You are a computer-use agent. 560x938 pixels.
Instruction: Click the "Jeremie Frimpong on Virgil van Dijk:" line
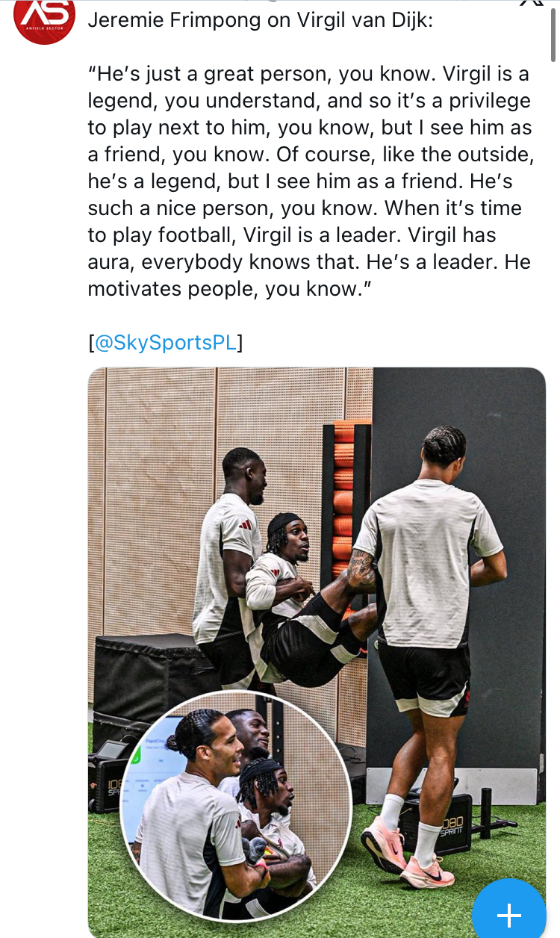[x=260, y=19]
